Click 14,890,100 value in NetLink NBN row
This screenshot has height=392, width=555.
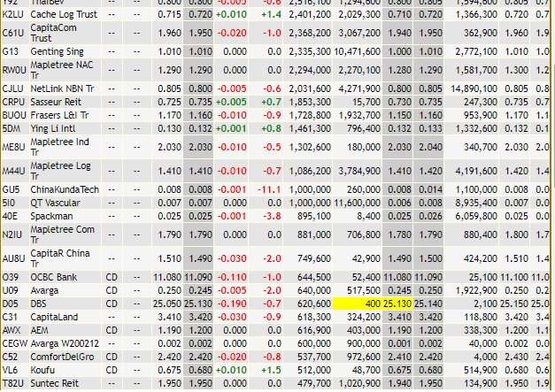pyautogui.click(x=474, y=88)
